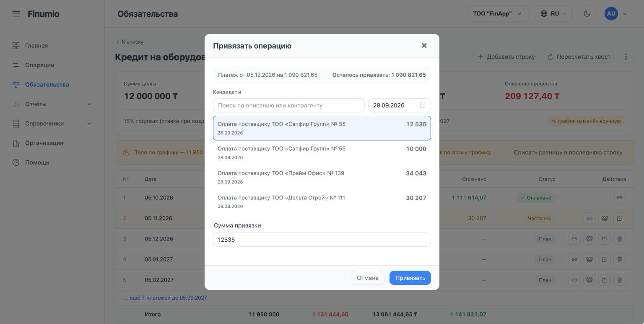The image size is (644, 324).
Task: Click Списать разницу в последнюю строку
Action: [x=568, y=152]
